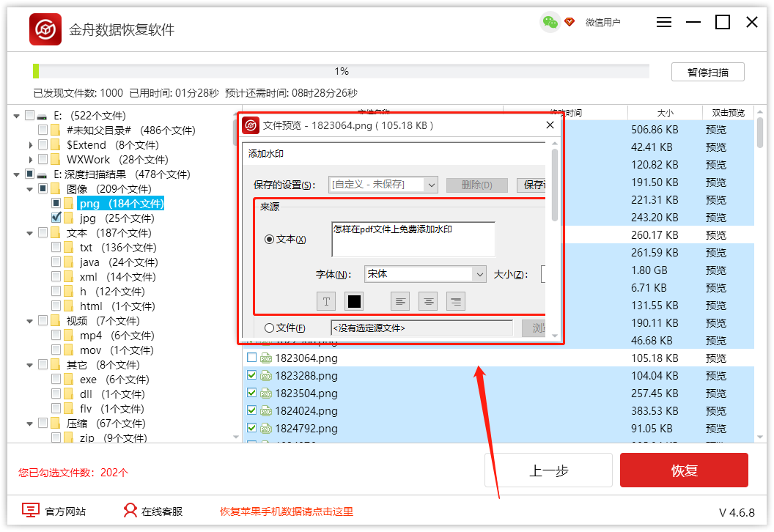Check the 视频 folder checkbox

[43, 320]
